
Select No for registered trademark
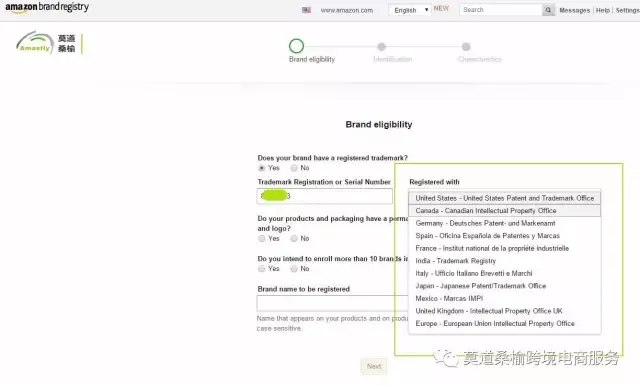coord(294,168)
